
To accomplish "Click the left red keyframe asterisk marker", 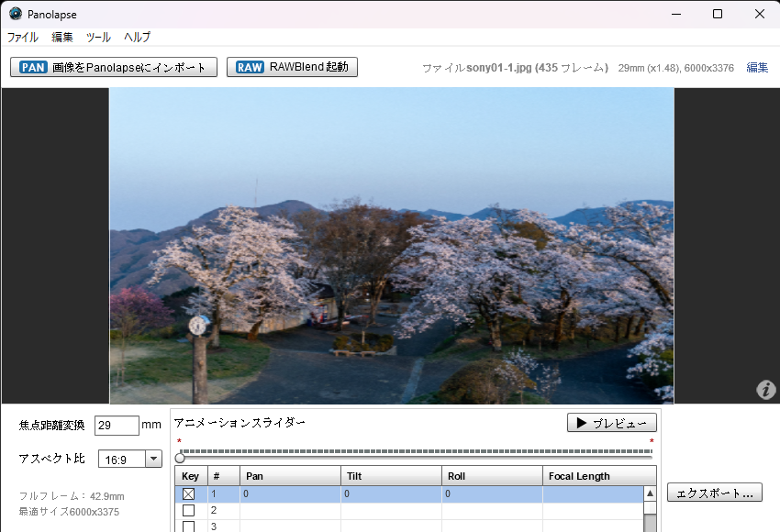I will point(179,442).
